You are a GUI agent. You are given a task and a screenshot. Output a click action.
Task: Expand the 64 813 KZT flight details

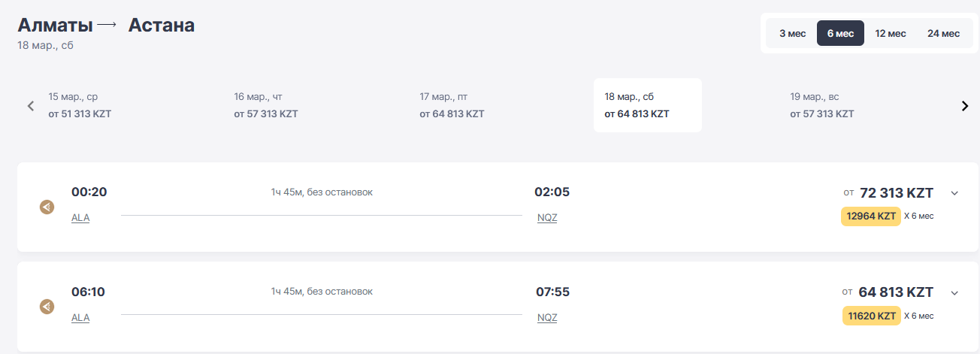coord(954,293)
